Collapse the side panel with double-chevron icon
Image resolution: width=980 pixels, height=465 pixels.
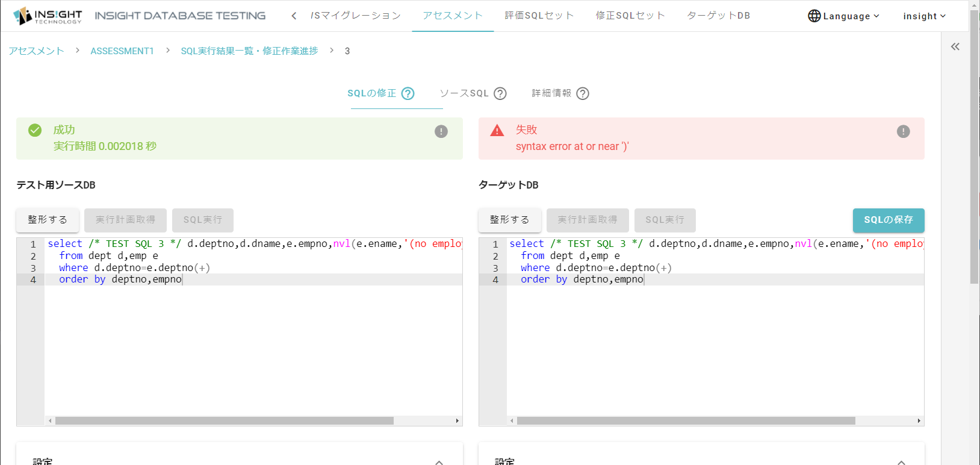click(x=955, y=46)
